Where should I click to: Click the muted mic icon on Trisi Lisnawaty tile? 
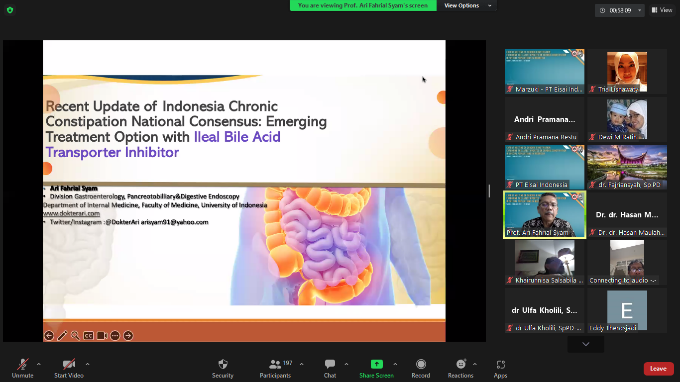pos(592,89)
